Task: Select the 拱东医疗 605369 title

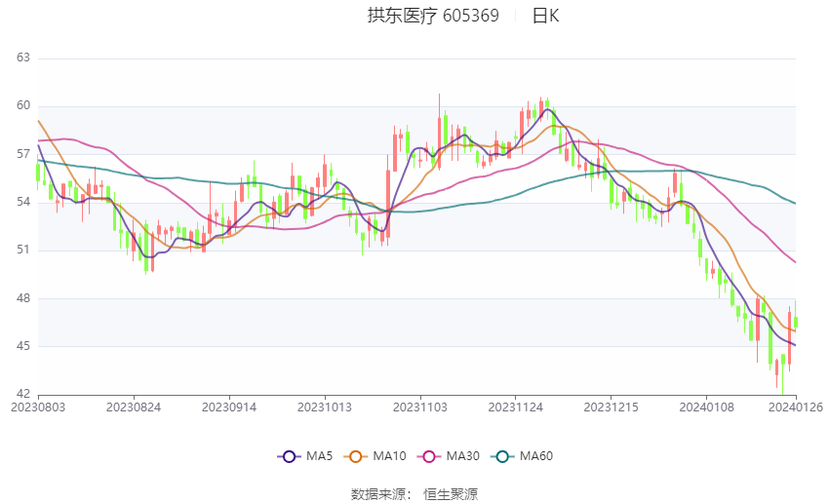Action: point(433,16)
